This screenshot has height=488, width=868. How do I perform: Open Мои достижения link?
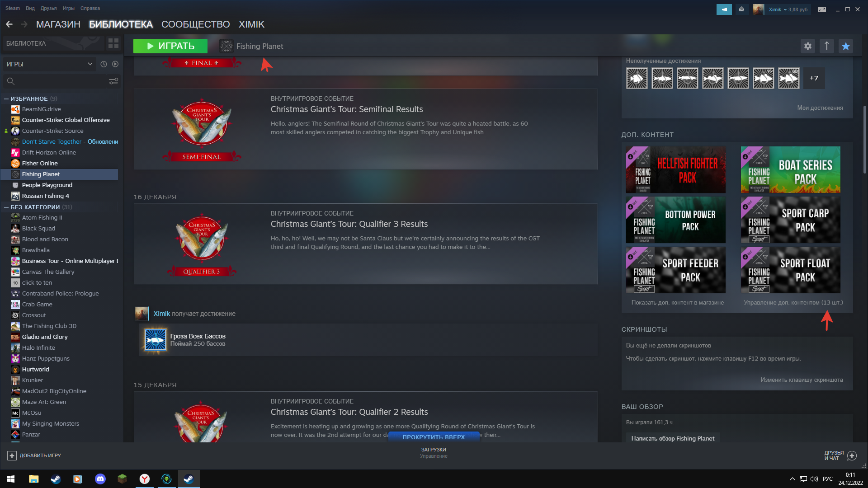point(820,108)
